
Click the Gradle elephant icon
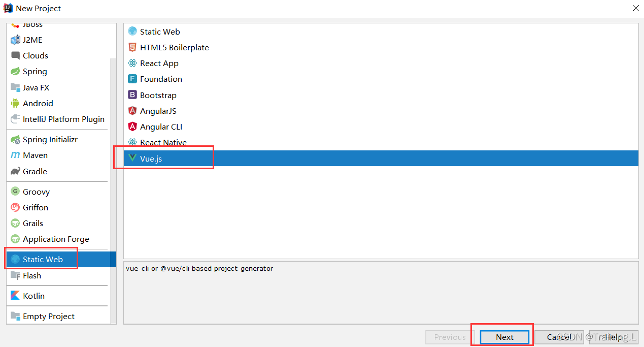(15, 171)
